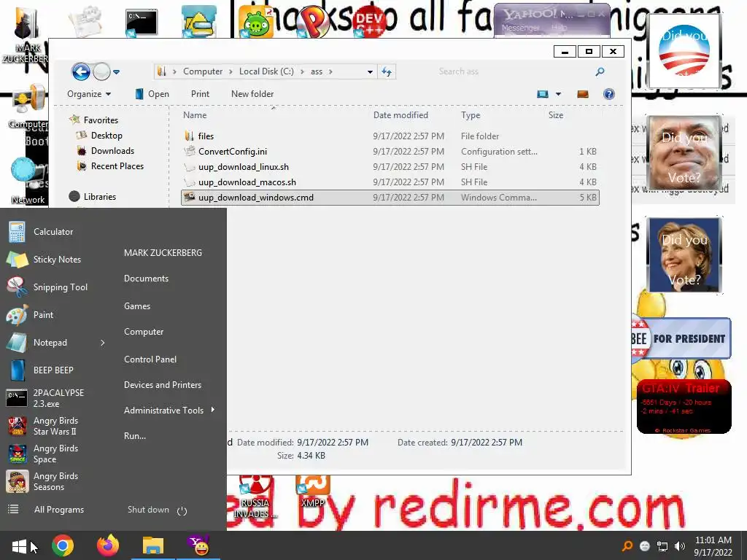The width and height of the screenshot is (747, 560).
Task: Open the Run... dialog
Action: (x=135, y=436)
